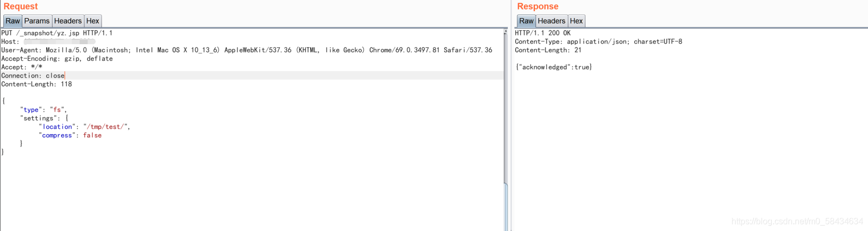Click the response Content-Type header line
Screen dimensions: 868x231
click(x=599, y=42)
